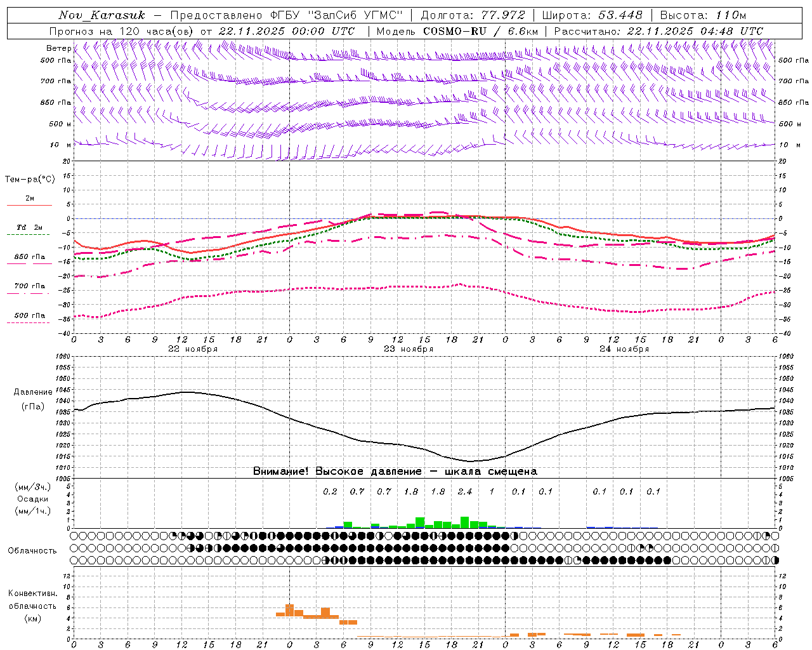The height and width of the screenshot is (650, 812).
Task: Click the dashed line sample under Td 2м
Action: 29,235
